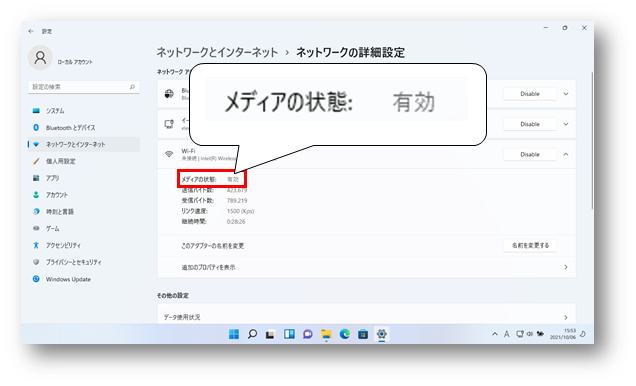
Task: Disable the Ethernet adapter
Action: (530, 124)
